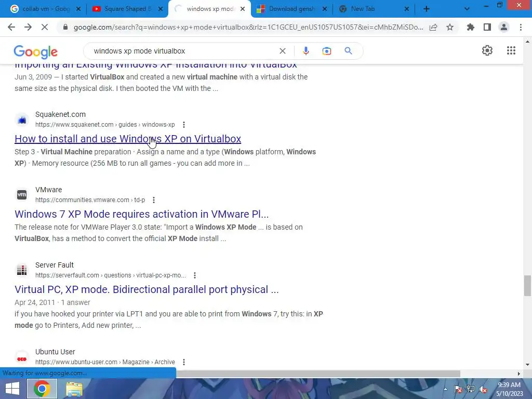Open options for VMware result
The height and width of the screenshot is (399, 532).
coord(154,200)
